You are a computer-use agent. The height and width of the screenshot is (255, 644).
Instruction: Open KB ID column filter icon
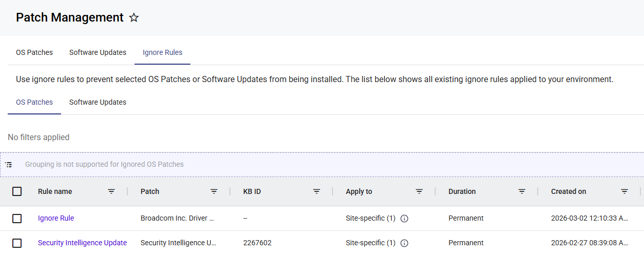click(317, 191)
